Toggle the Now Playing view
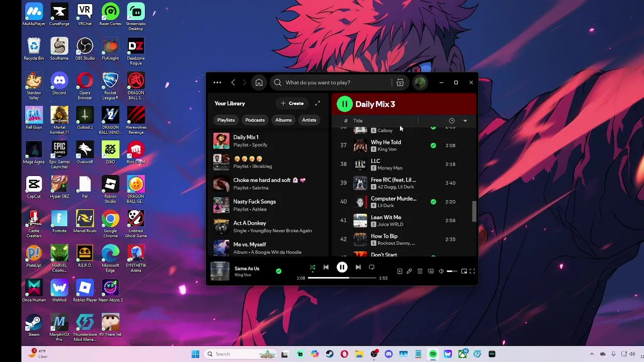This screenshot has width=644, height=362. click(400, 271)
